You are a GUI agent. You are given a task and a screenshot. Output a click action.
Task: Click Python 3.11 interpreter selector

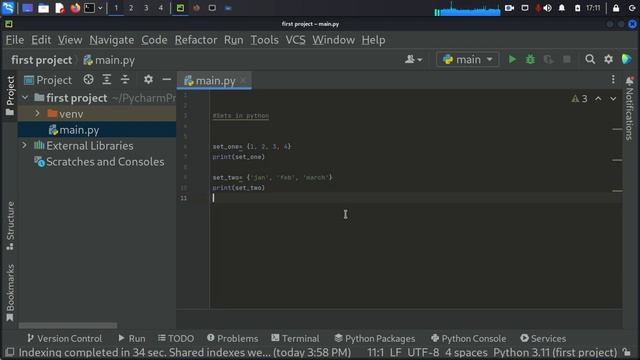(555, 352)
